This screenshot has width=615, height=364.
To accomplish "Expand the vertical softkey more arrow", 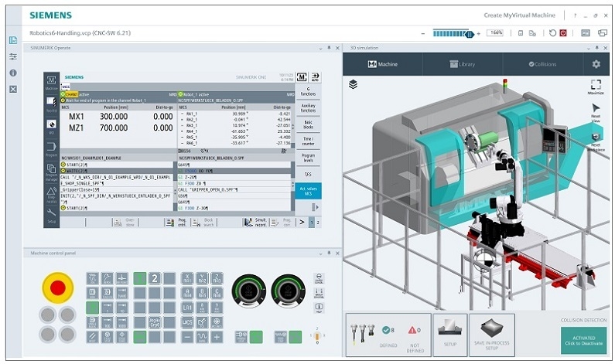I will pos(315,207).
